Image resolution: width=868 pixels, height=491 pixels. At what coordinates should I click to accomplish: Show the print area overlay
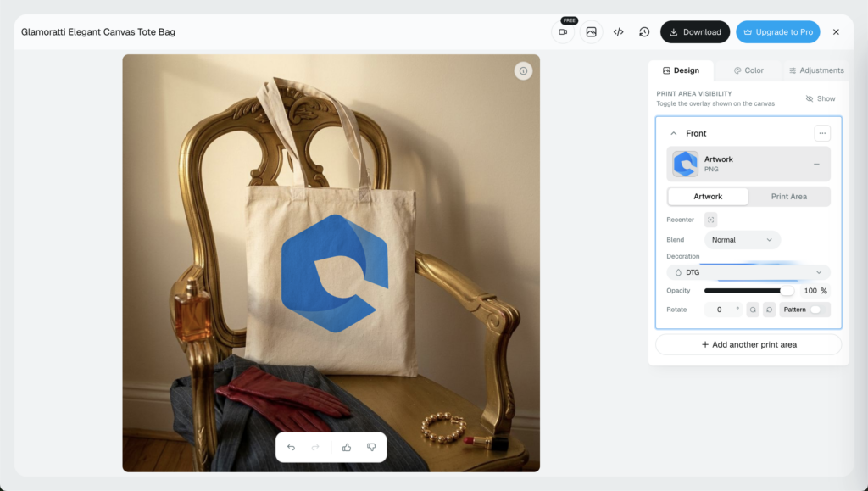point(821,98)
